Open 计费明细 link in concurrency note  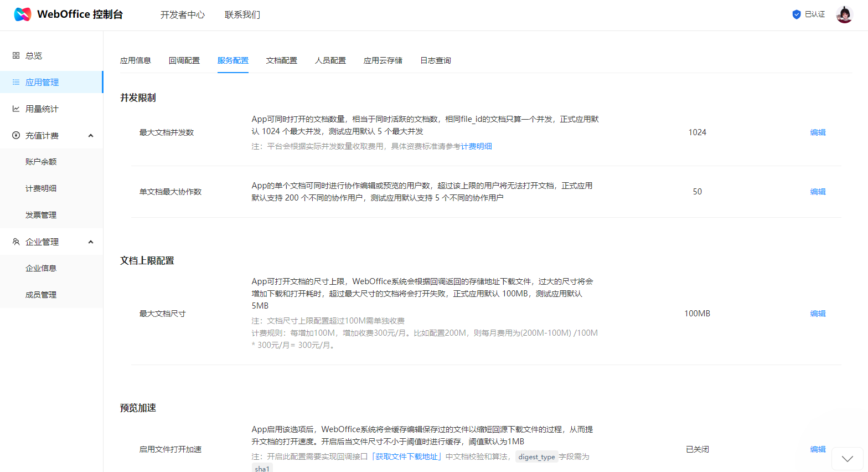coord(477,146)
